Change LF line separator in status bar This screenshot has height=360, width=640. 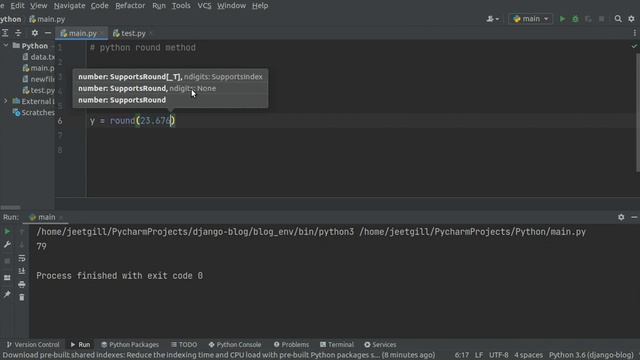(x=479, y=355)
